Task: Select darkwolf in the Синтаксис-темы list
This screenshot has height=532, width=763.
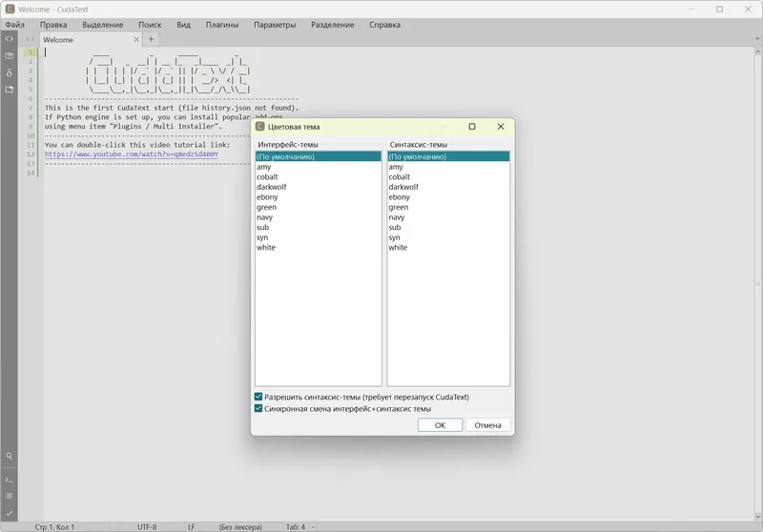Action: 448,187
